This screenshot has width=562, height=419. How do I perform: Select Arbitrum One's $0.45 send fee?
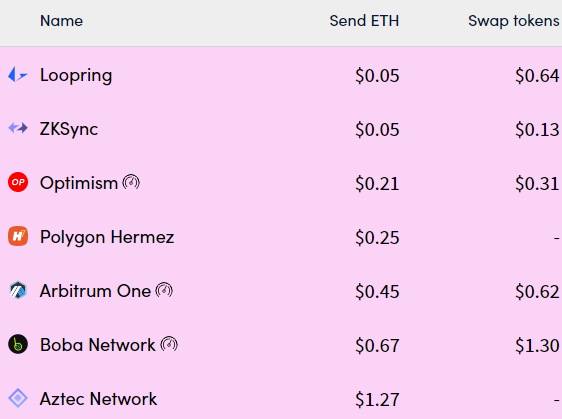click(x=377, y=291)
